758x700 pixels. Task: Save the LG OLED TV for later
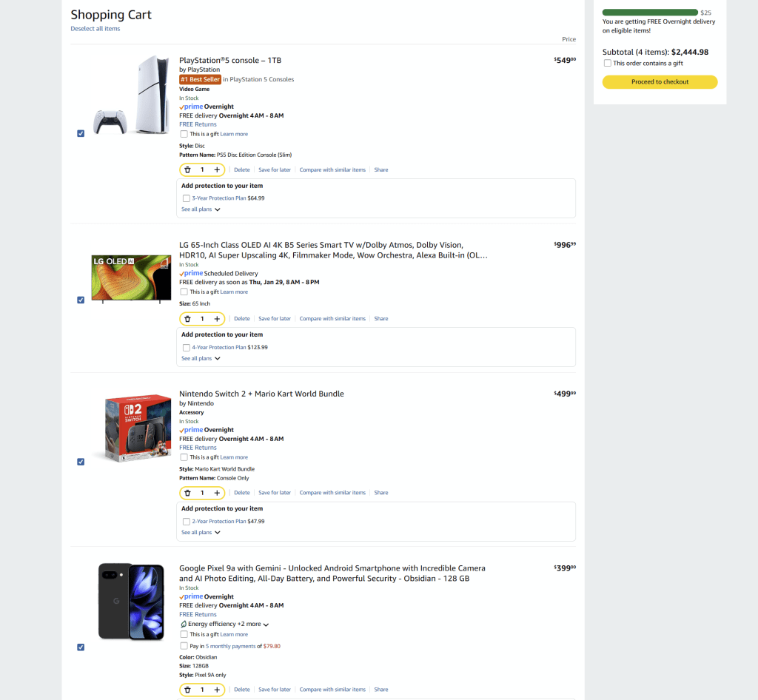click(274, 319)
